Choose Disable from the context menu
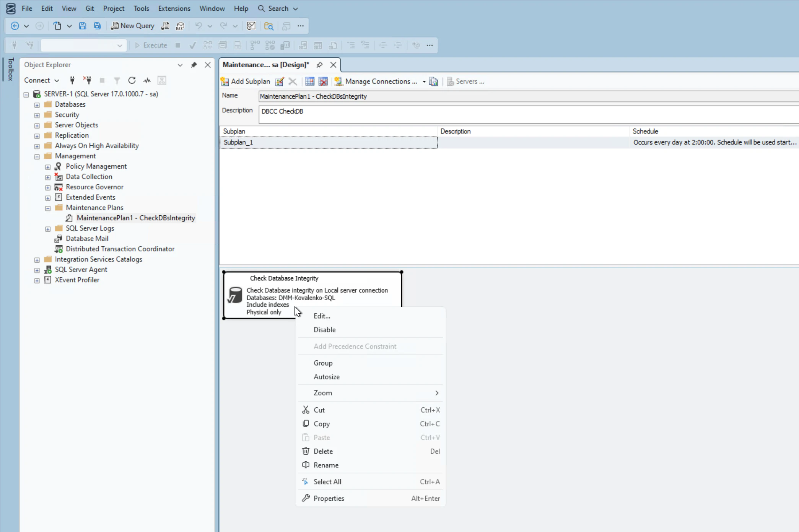This screenshot has width=799, height=532. coord(324,329)
